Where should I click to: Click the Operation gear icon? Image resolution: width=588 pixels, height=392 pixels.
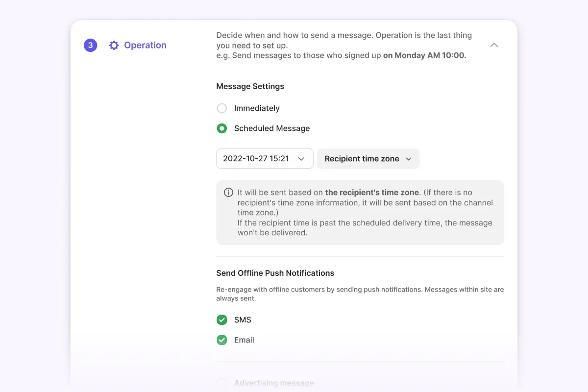tap(114, 46)
